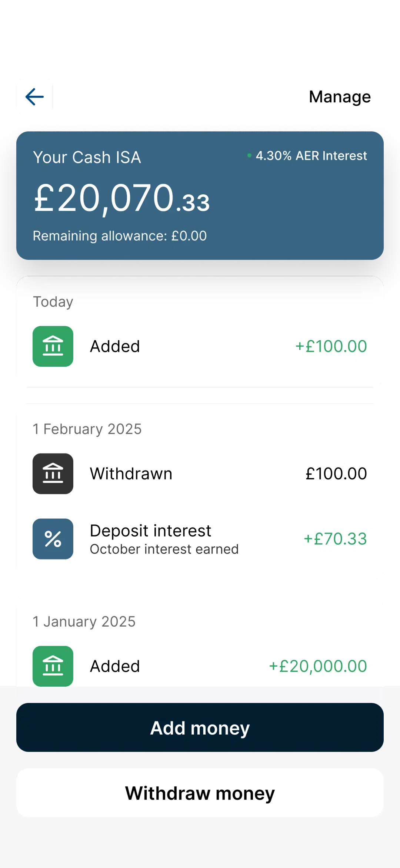Open today's Added transaction row
Viewport: 400px width, 868px height.
(200, 346)
